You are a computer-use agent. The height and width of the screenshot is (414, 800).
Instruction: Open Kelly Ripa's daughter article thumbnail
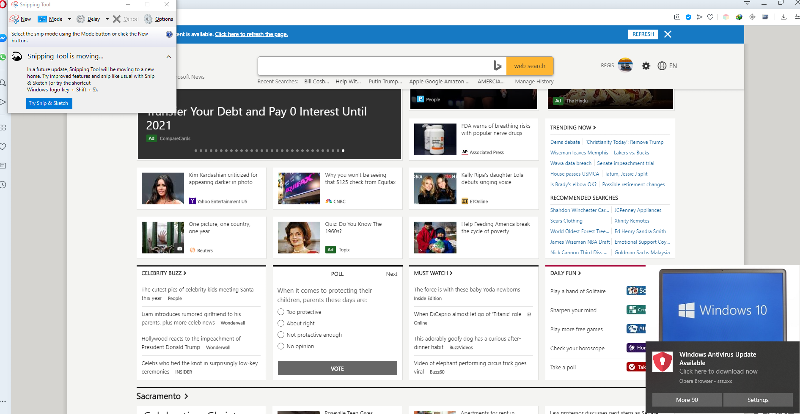[x=435, y=188]
